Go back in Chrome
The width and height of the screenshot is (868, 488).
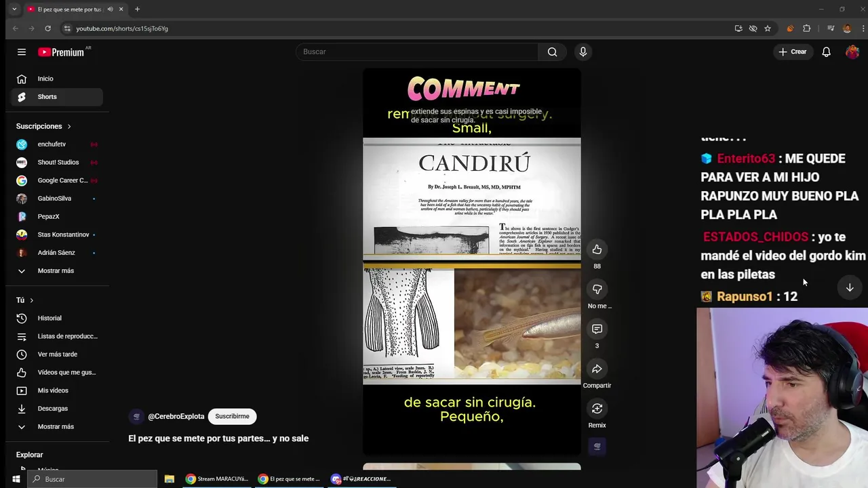click(x=16, y=28)
